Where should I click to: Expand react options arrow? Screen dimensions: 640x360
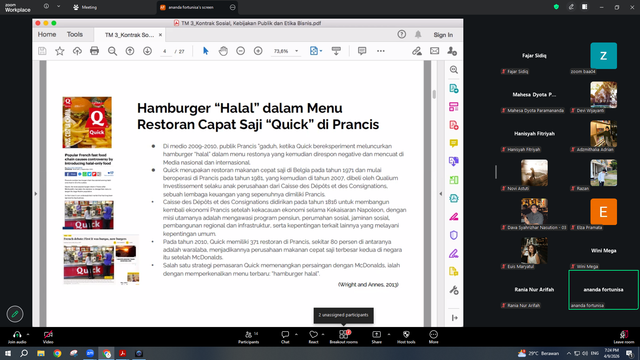click(323, 334)
